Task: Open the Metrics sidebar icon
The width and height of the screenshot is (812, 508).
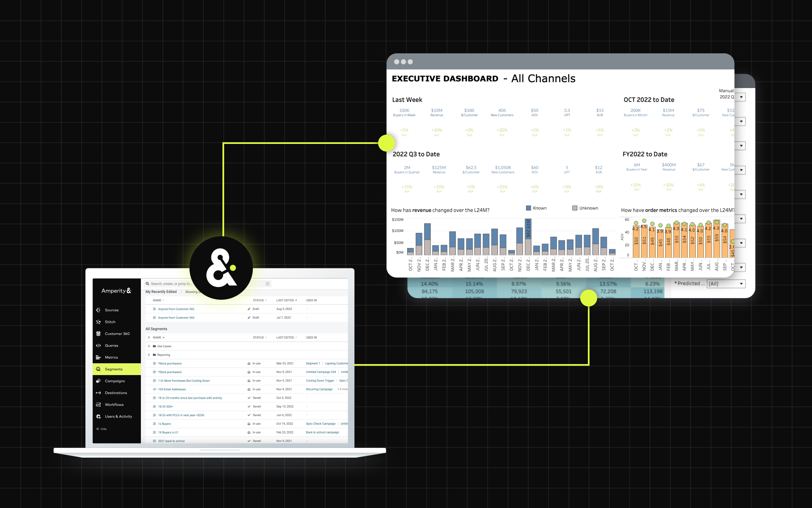Action: pyautogui.click(x=98, y=357)
